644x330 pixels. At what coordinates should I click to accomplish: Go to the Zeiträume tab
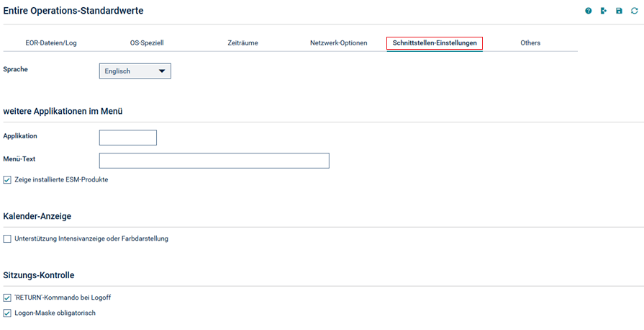click(x=242, y=43)
